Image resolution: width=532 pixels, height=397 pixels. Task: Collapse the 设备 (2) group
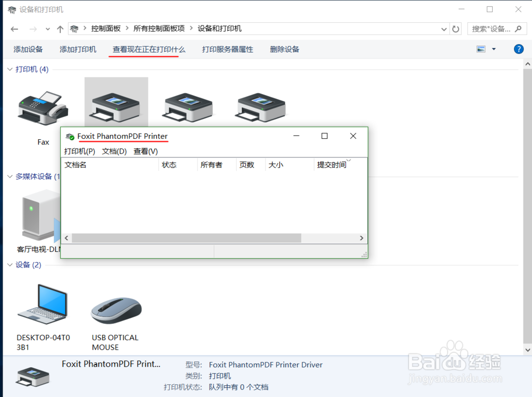[10, 265]
